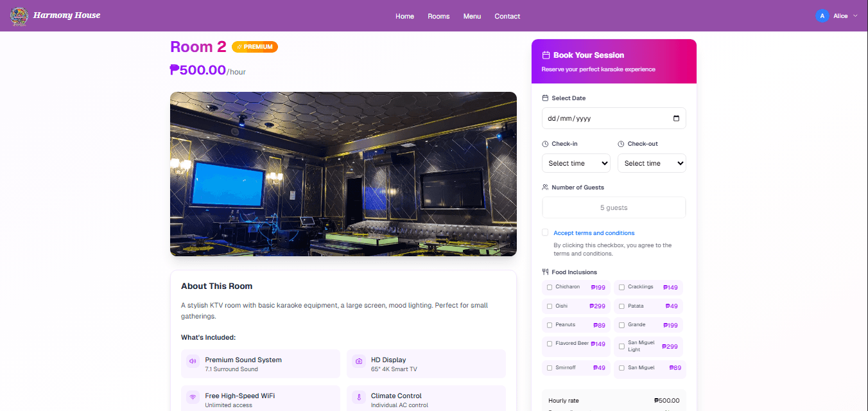
Task: Open the Menu page in navigation
Action: 472,16
